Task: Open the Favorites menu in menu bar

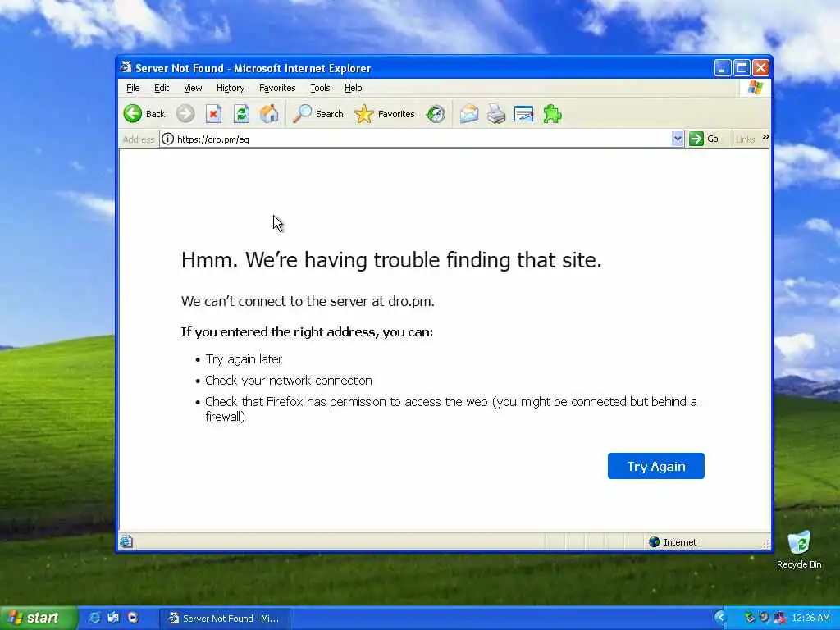Action: [277, 88]
